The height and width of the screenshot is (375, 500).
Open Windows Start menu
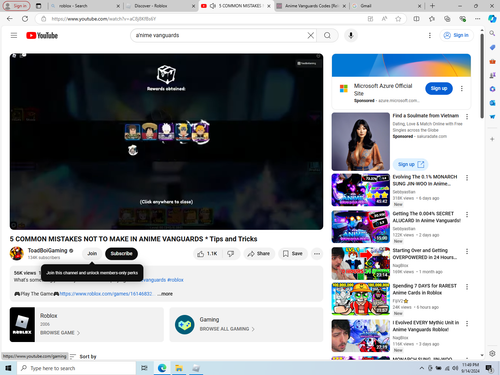coord(8,368)
